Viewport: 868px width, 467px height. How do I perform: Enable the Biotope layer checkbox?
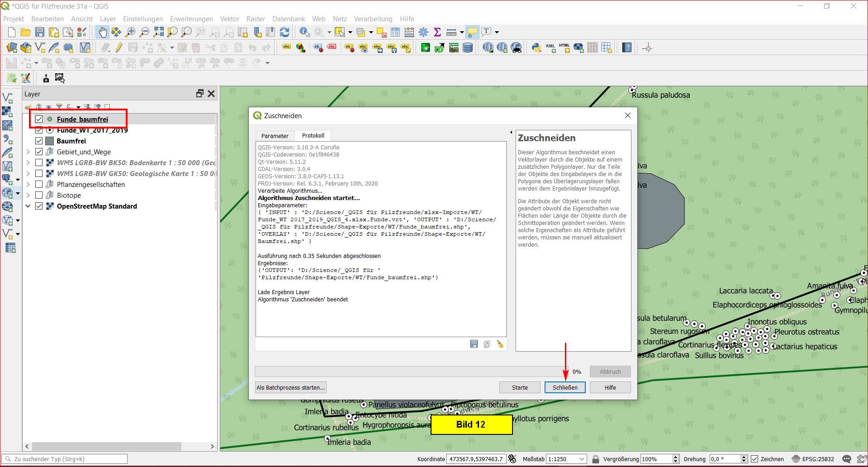coord(39,195)
